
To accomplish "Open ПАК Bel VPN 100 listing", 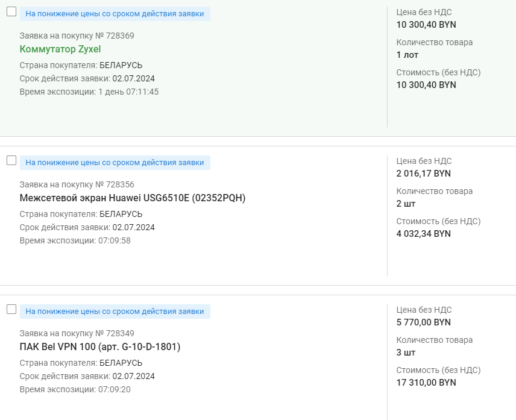I will pyautogui.click(x=100, y=347).
